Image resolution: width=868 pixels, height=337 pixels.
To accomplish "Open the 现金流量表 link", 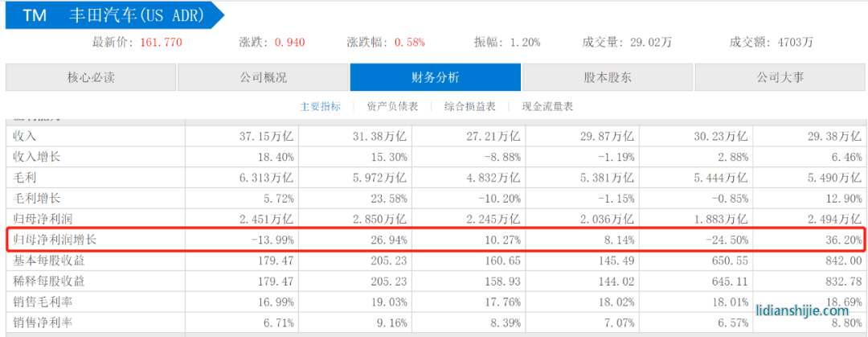I will 547,106.
